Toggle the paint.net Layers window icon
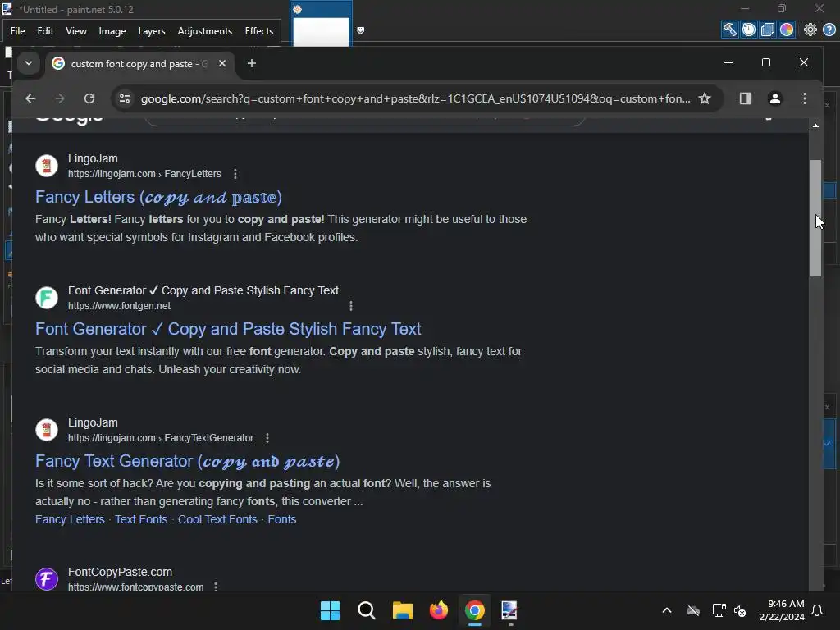This screenshot has width=840, height=630. (x=767, y=30)
